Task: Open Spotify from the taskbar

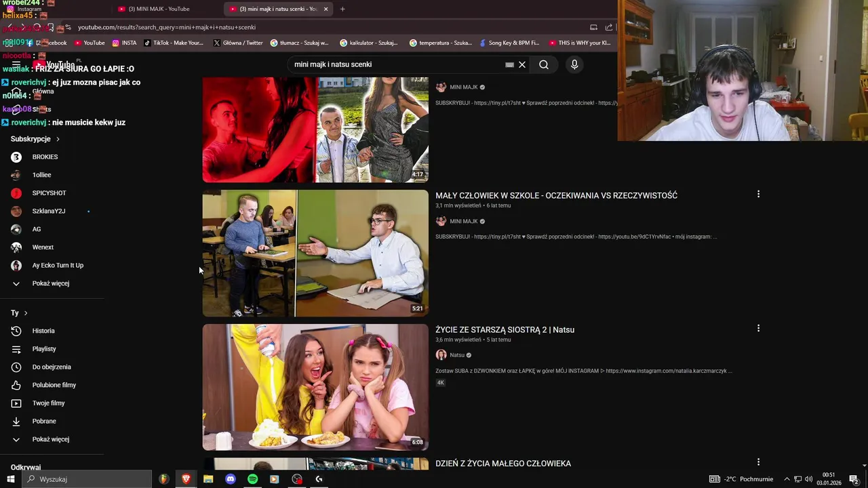Action: (x=252, y=479)
